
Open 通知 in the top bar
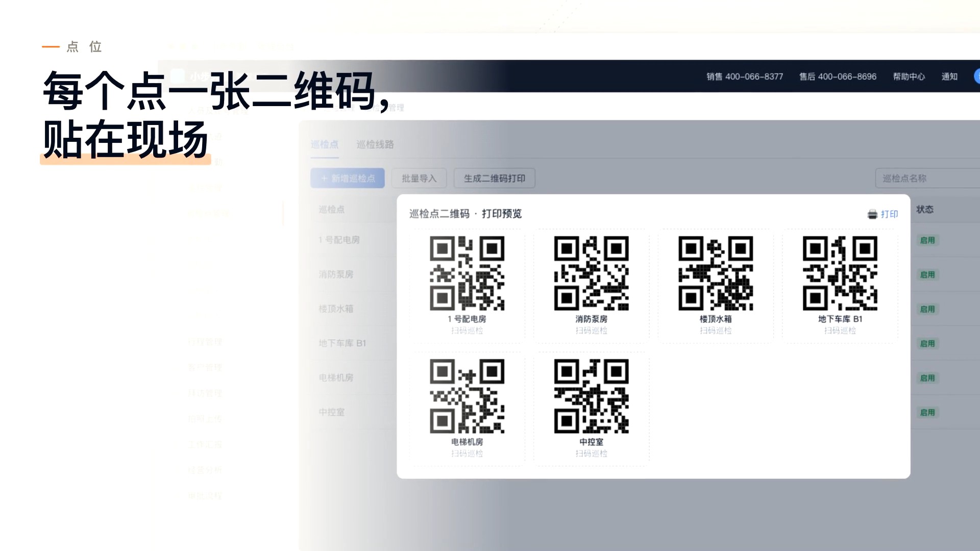click(949, 77)
